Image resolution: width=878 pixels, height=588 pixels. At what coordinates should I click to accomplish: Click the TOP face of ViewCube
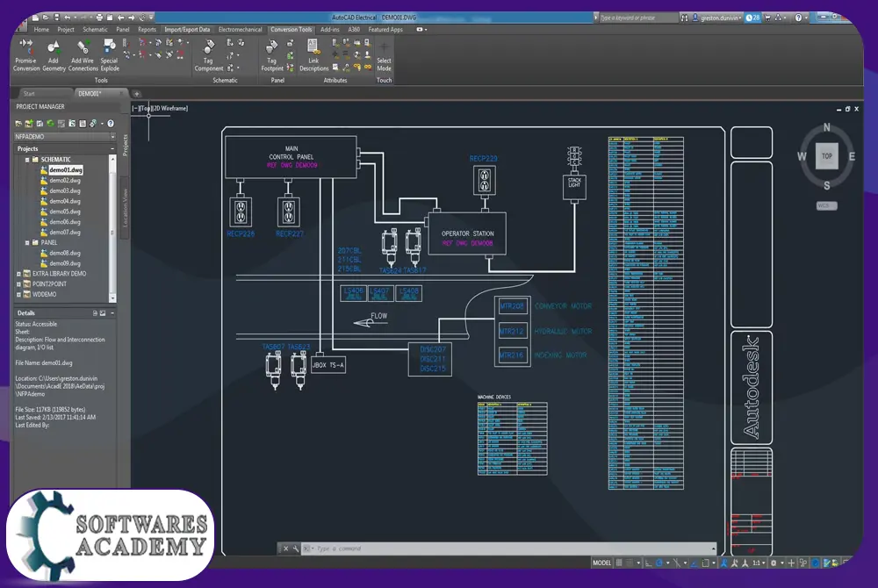pos(827,156)
